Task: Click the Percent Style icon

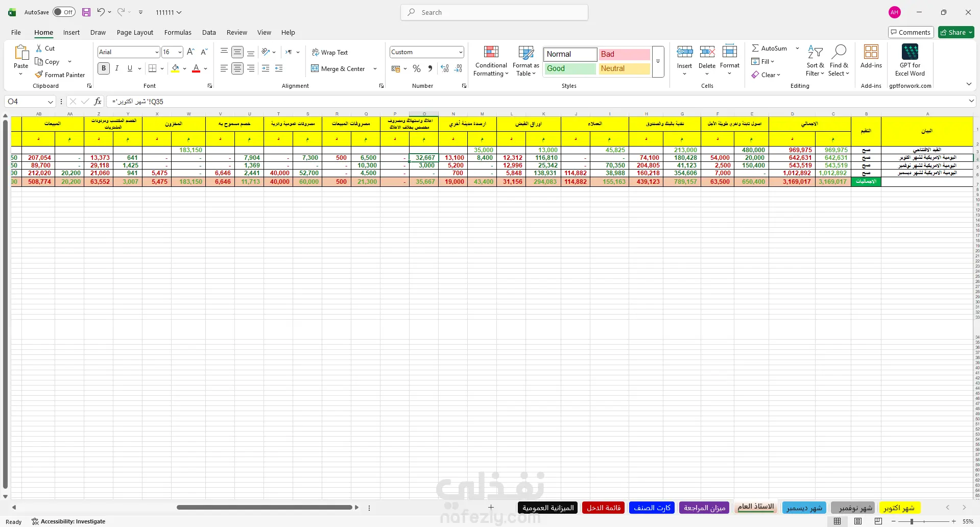Action: tap(417, 68)
